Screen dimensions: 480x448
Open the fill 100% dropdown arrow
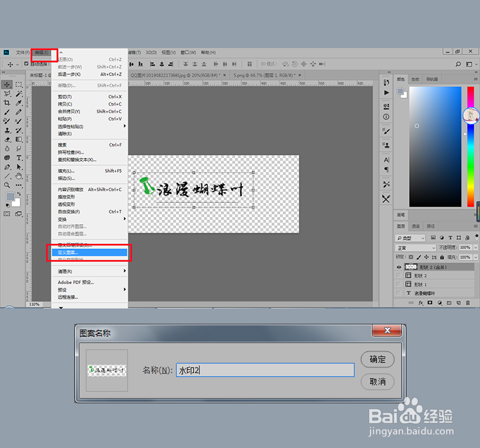point(476,257)
